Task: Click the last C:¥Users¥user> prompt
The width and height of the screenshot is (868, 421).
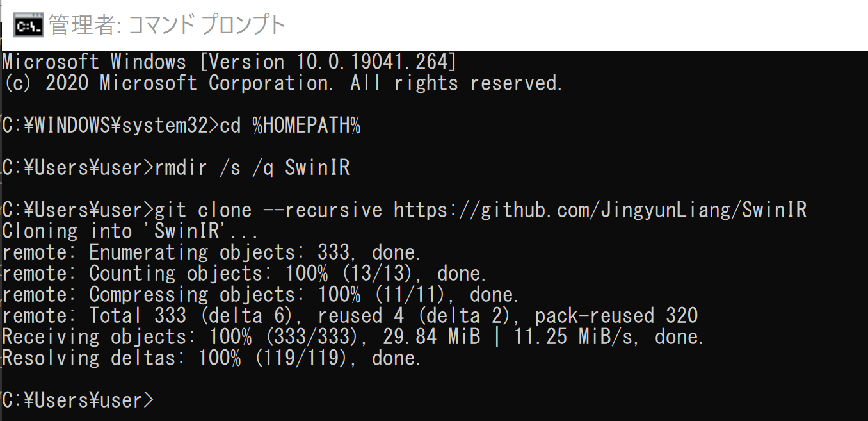Action: click(78, 400)
